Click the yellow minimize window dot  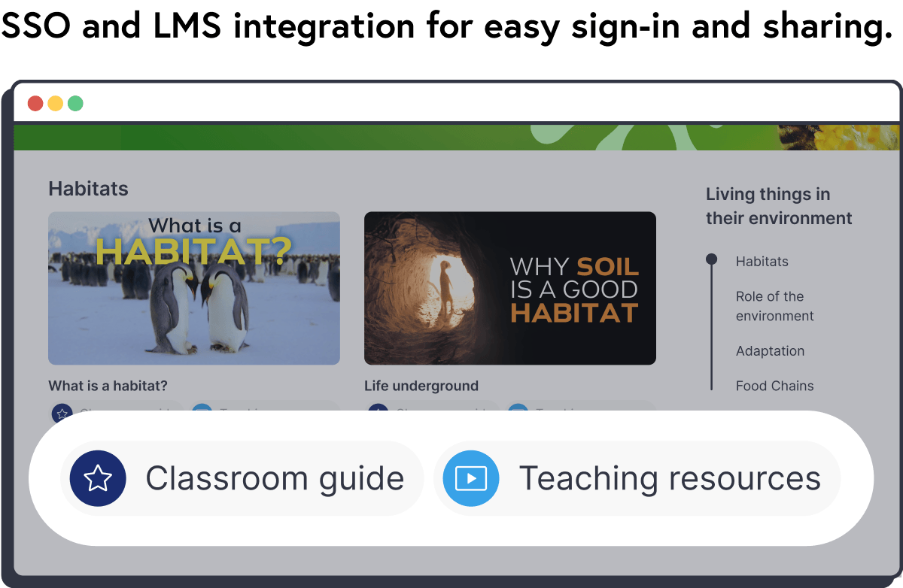tap(56, 104)
